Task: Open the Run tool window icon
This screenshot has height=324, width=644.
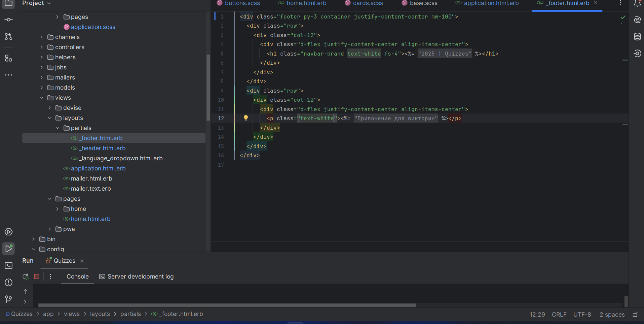Action: pyautogui.click(x=9, y=249)
